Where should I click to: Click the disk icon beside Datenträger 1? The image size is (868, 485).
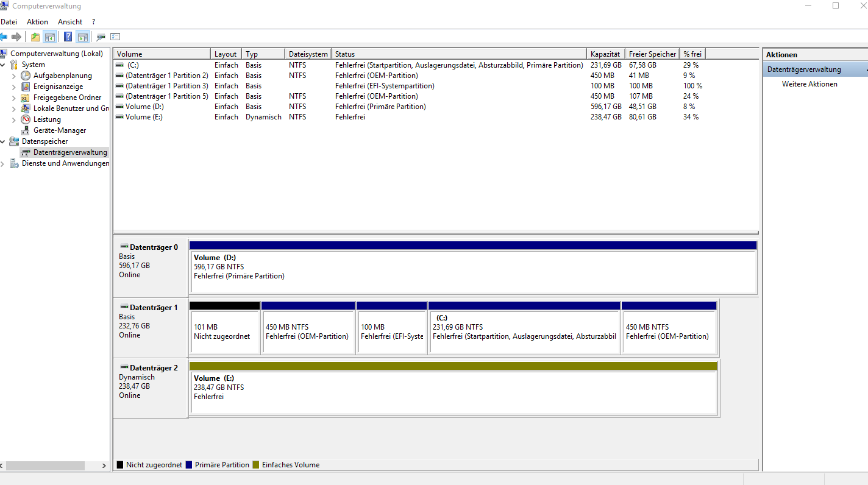(124, 307)
